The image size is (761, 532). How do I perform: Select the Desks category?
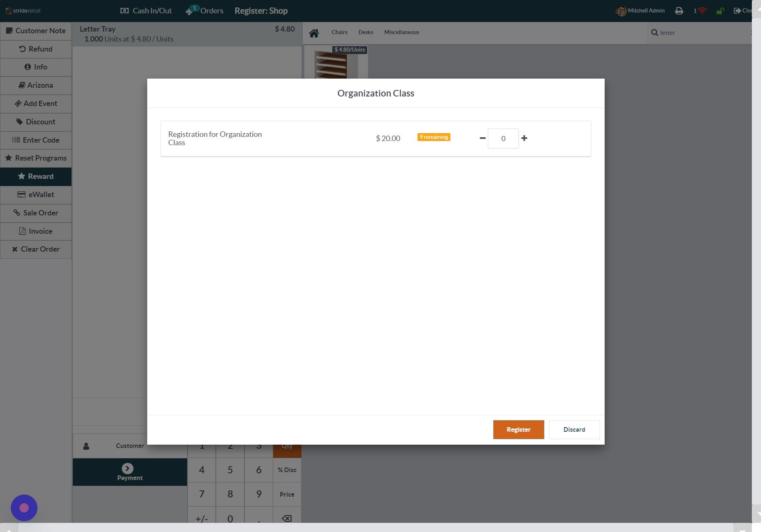(x=366, y=32)
